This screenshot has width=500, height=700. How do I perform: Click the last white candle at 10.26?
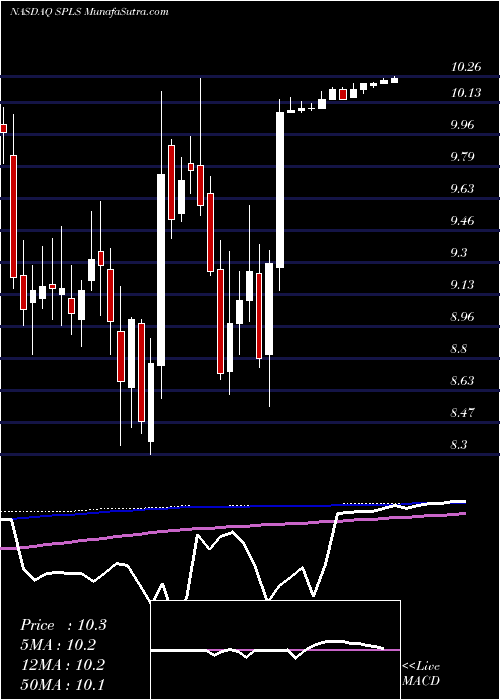click(395, 80)
